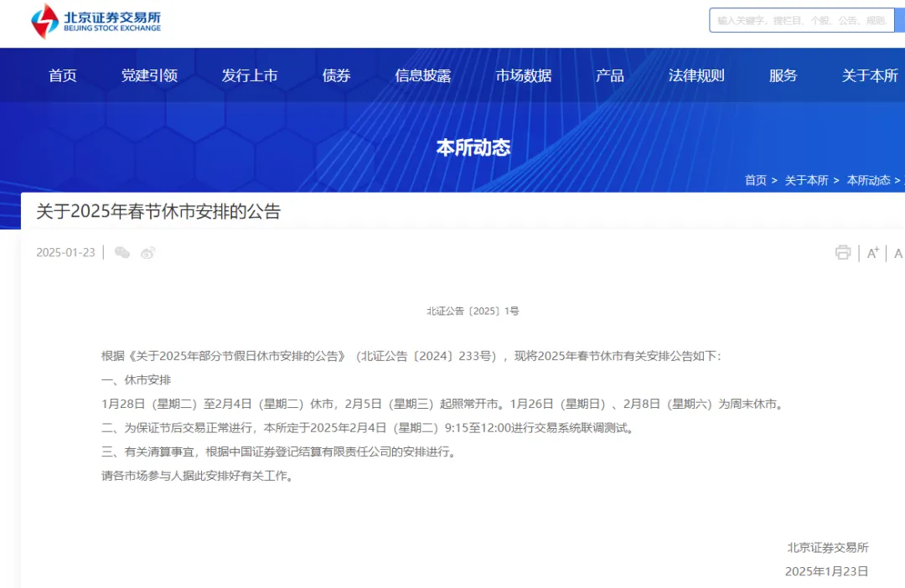Viewport: 905px width, 588px height.
Task: Select 首页 in the navigation bar
Action: pyautogui.click(x=62, y=75)
